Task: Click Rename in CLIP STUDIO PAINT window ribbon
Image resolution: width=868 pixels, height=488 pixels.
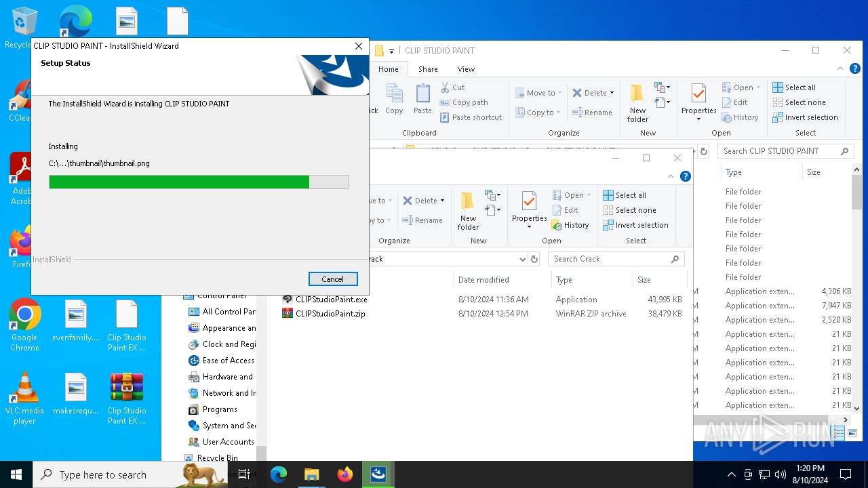Action: point(592,113)
